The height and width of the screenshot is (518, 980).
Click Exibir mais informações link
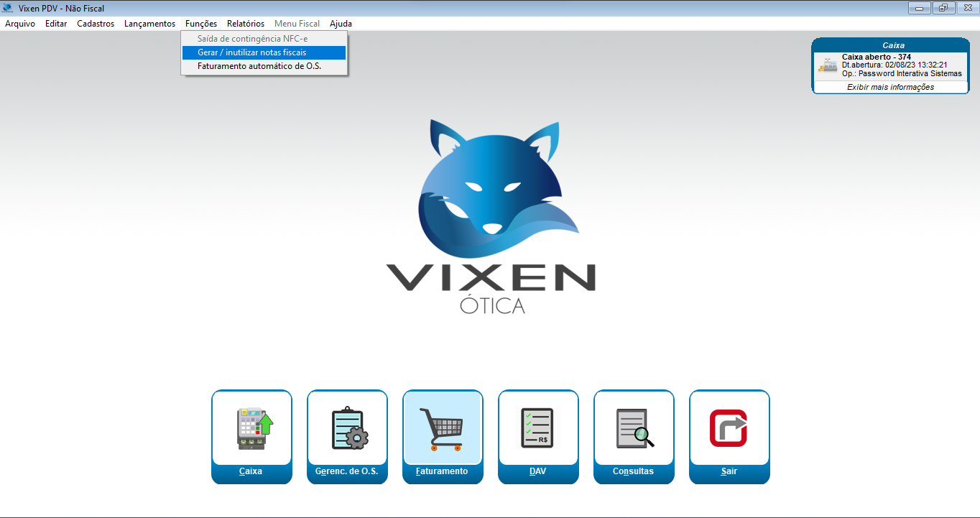coord(890,87)
